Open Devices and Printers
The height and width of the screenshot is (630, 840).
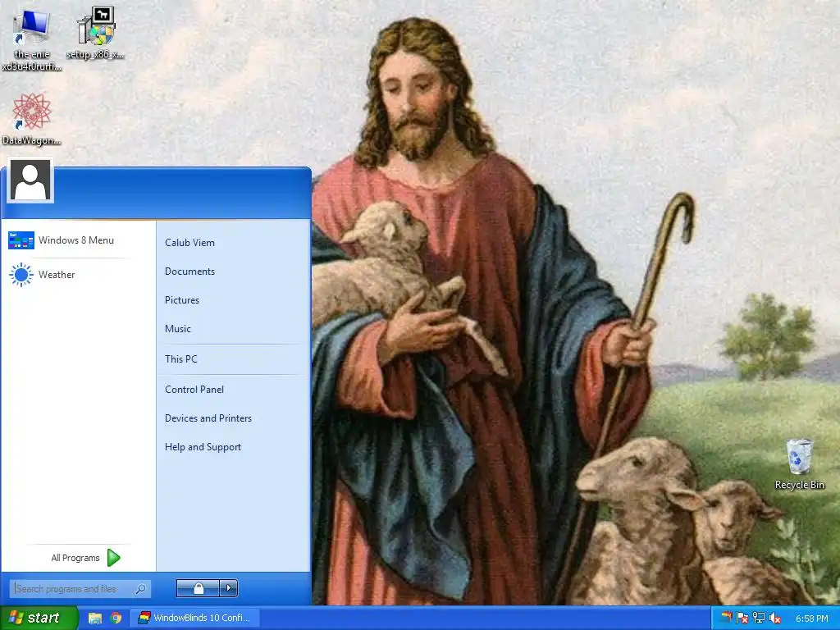click(208, 418)
